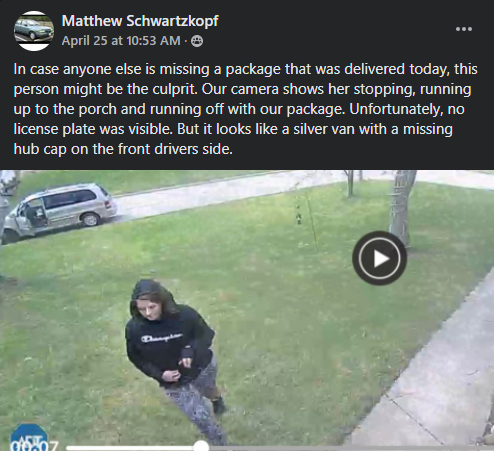Screen dimensions: 494x451
Task: Click the Champion logo on the hoodie
Action: click(x=162, y=337)
